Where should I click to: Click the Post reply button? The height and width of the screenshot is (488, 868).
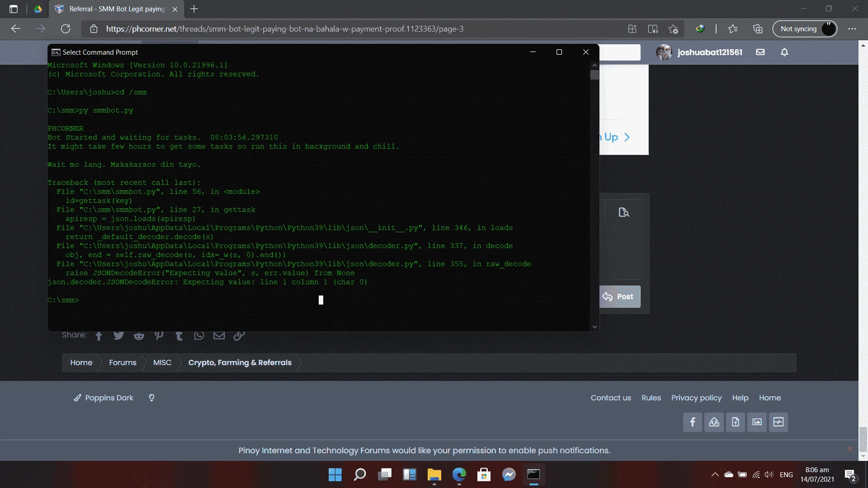tap(620, 297)
